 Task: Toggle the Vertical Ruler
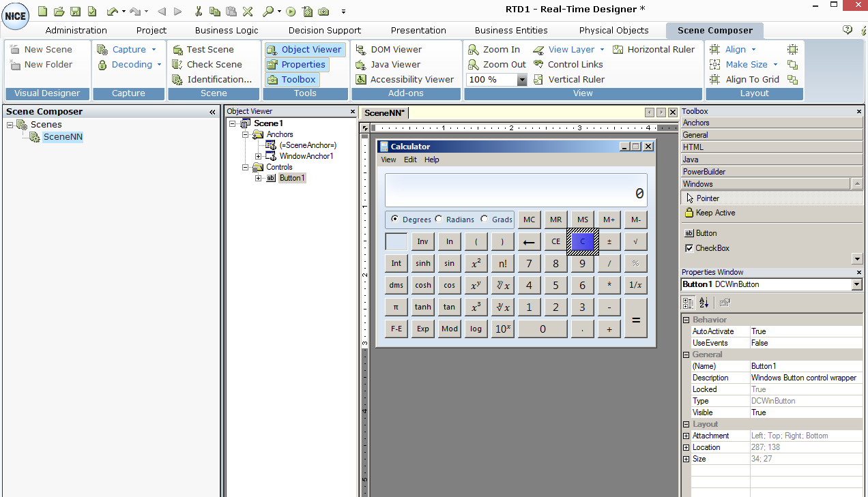pyautogui.click(x=568, y=80)
